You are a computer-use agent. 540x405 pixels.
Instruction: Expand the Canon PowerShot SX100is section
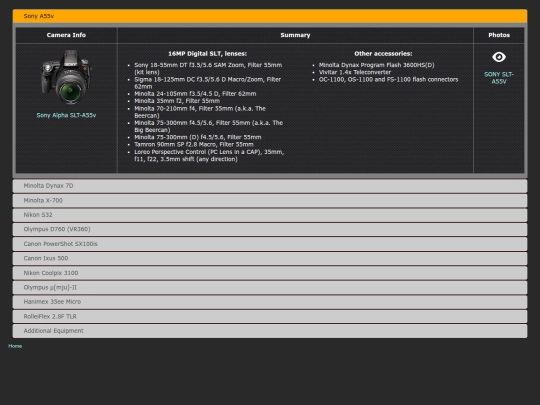click(270, 244)
